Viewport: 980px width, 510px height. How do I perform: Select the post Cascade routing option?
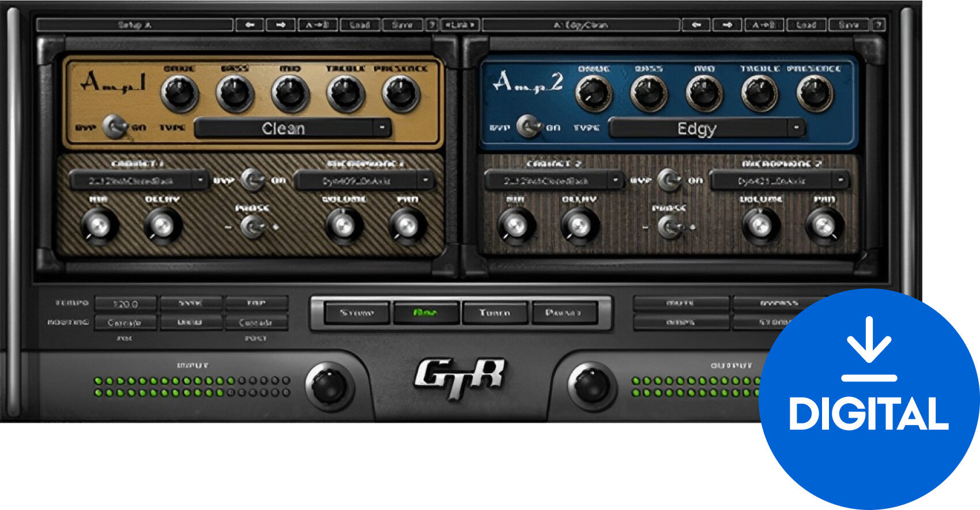click(257, 322)
